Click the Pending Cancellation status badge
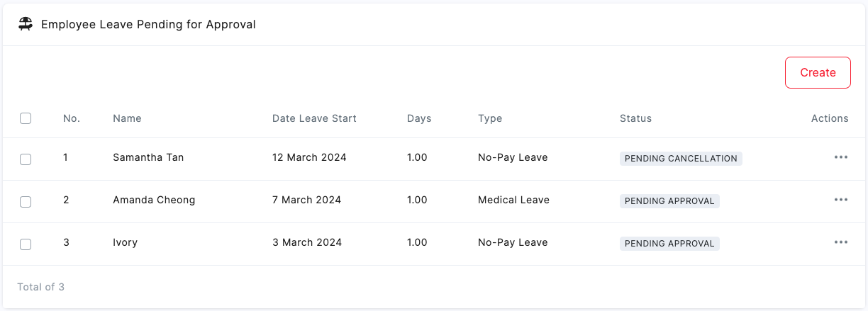The width and height of the screenshot is (868, 311). (681, 159)
